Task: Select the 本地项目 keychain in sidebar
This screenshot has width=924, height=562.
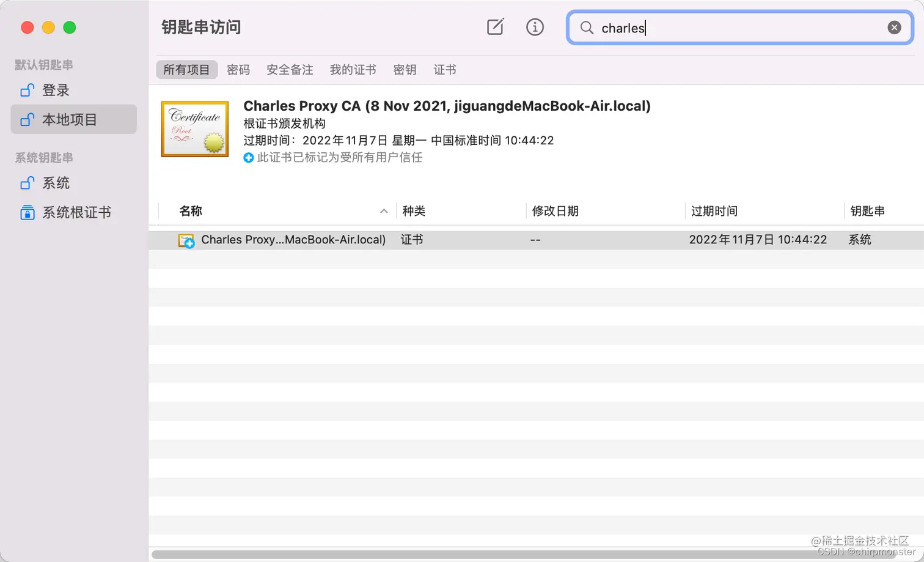Action: (73, 119)
